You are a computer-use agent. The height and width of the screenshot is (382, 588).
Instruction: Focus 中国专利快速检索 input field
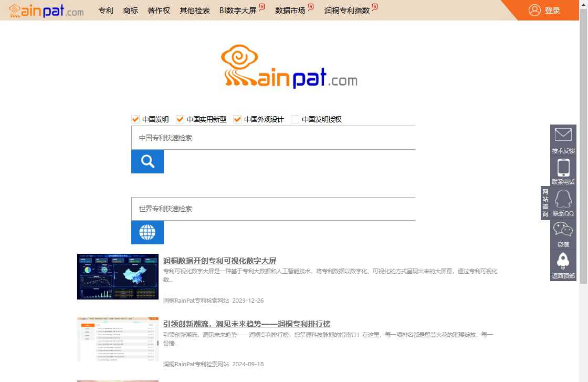[274, 138]
